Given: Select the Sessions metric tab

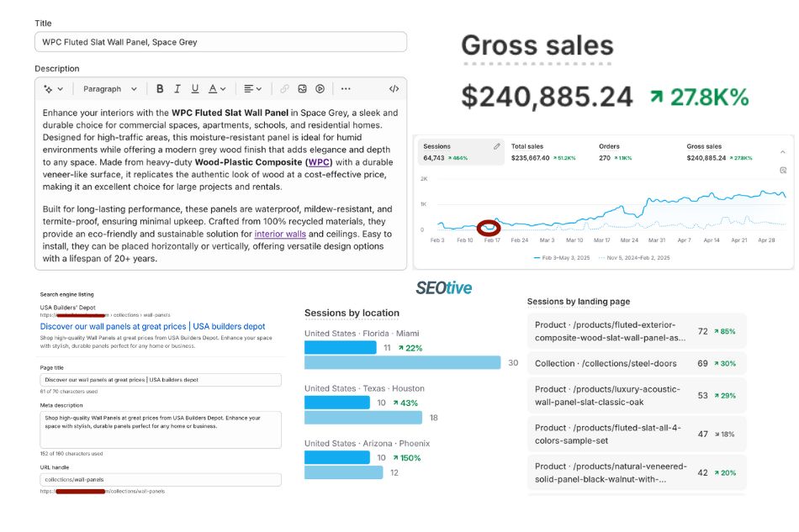Looking at the screenshot, I should [x=461, y=152].
